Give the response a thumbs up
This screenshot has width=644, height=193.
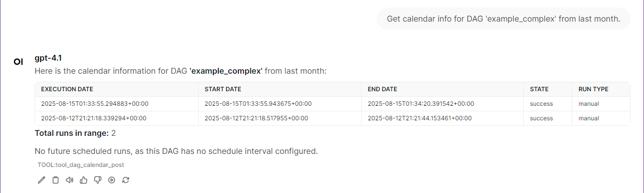pyautogui.click(x=84, y=180)
